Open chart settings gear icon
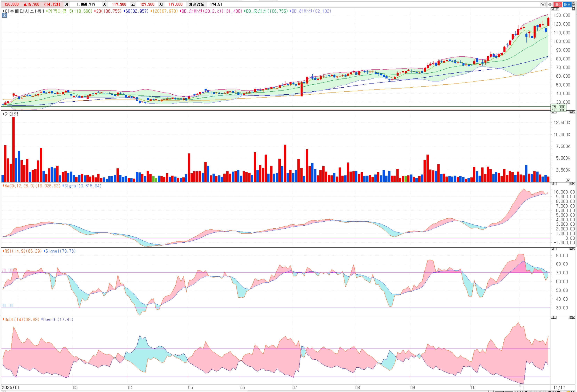 click(550, 4)
